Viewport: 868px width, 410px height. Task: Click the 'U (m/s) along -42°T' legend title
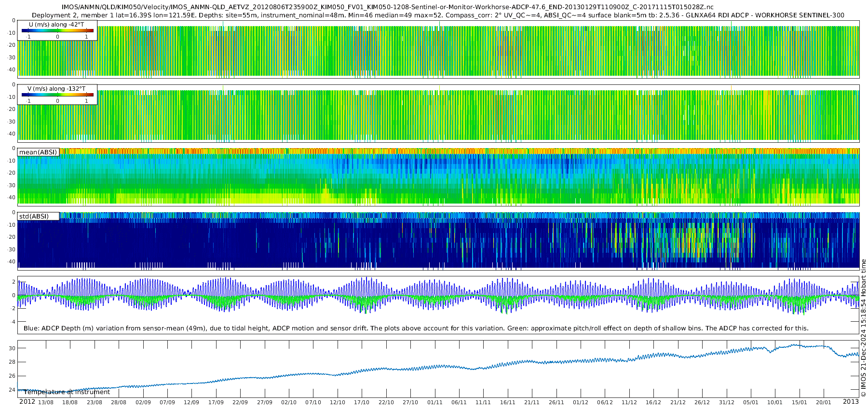[56, 25]
